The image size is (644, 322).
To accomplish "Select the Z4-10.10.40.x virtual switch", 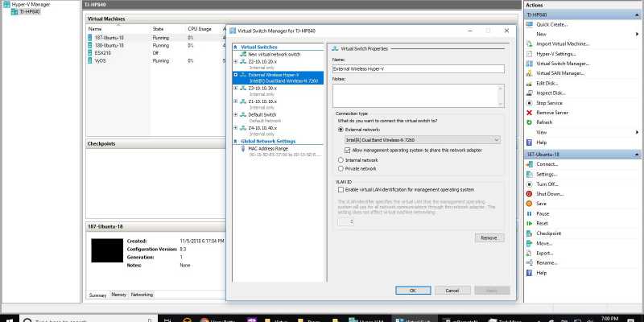I will pyautogui.click(x=262, y=128).
